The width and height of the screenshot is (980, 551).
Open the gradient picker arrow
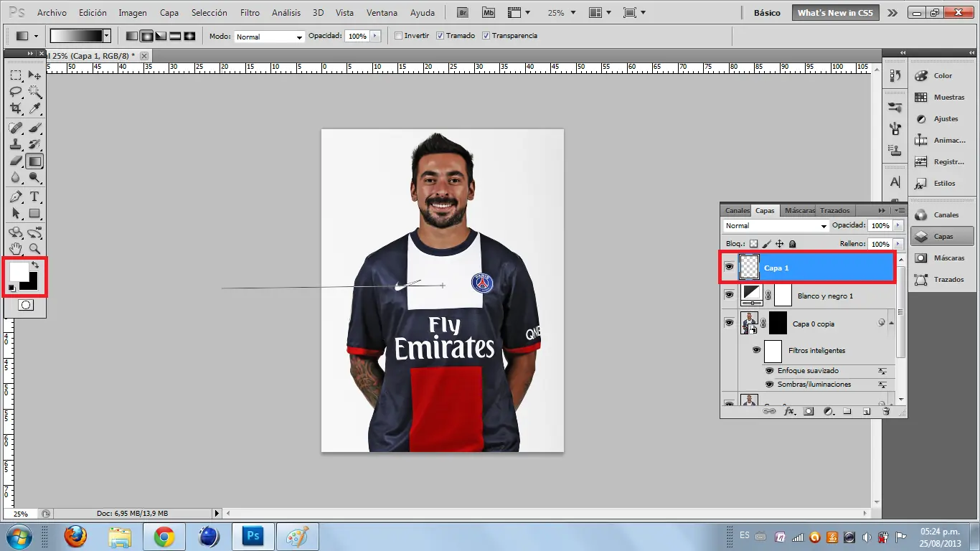click(107, 36)
